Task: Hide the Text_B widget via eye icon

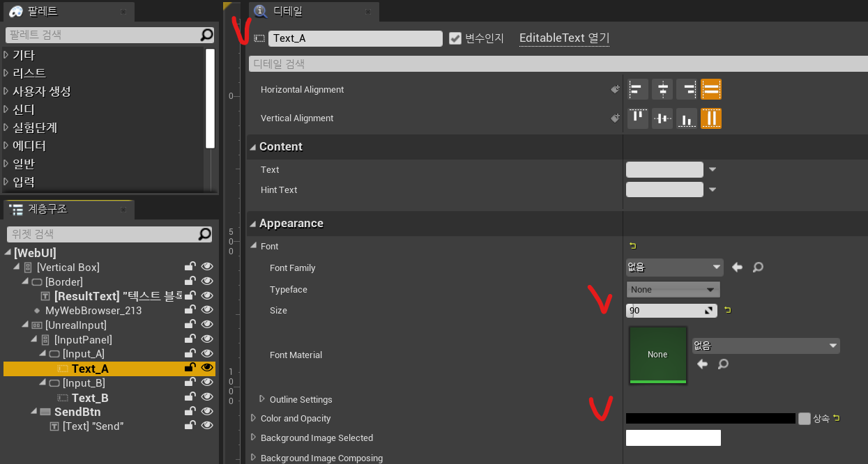Action: [x=207, y=397]
